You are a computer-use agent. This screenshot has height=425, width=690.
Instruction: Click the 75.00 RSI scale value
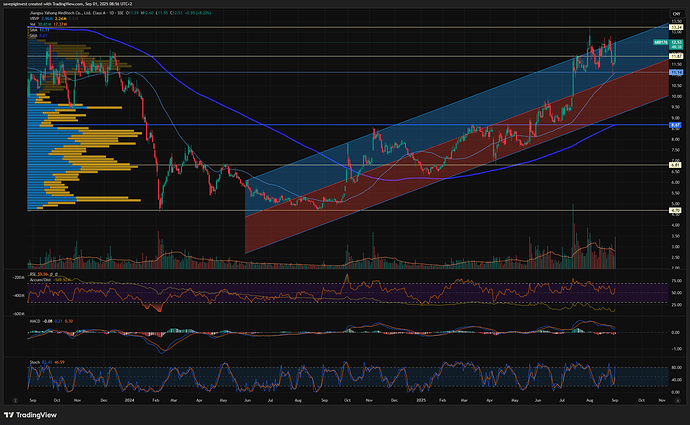tap(677, 280)
